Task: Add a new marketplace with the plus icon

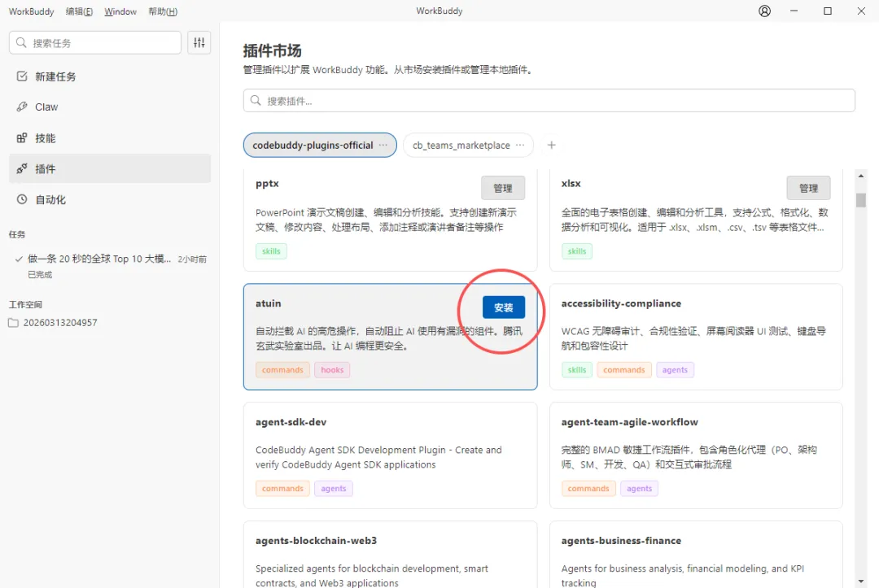Action: (552, 145)
